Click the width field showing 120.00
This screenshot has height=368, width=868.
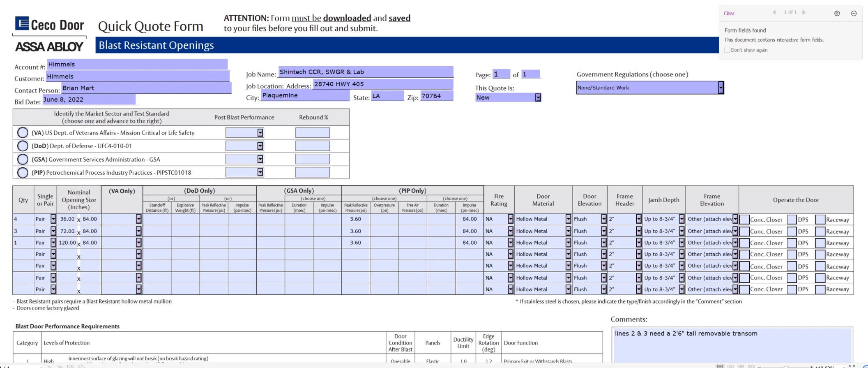click(67, 243)
